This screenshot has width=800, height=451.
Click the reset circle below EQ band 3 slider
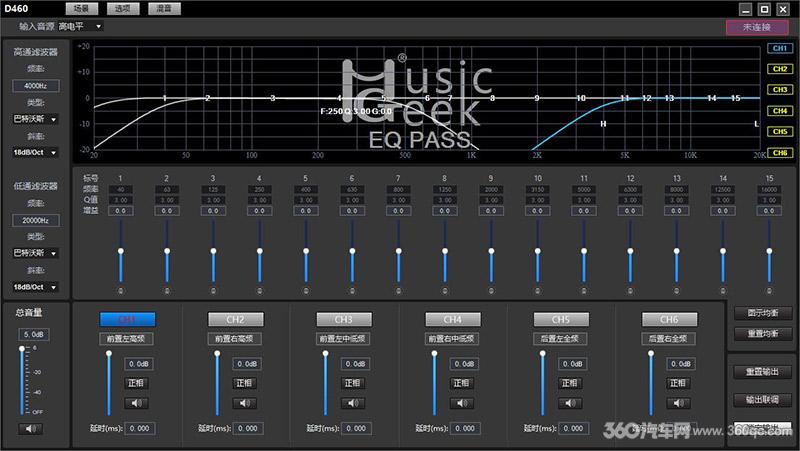click(213, 291)
